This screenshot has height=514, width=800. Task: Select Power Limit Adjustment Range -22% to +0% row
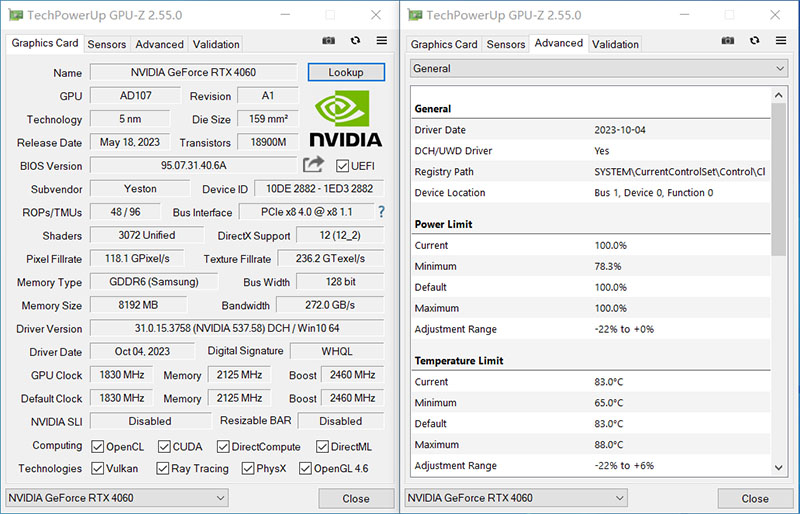(x=591, y=329)
